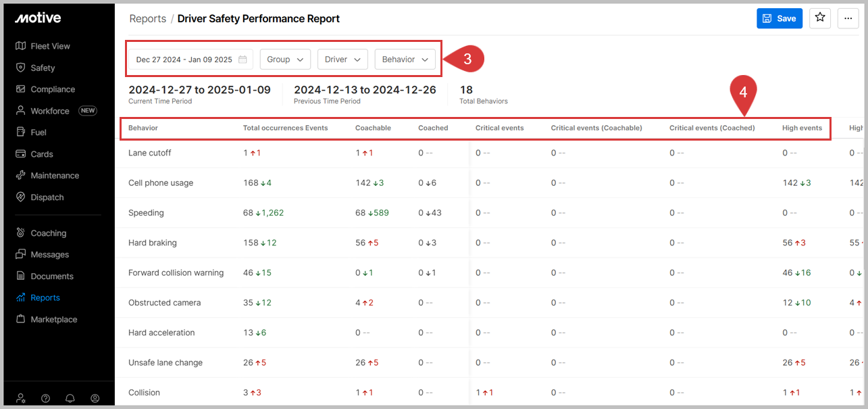This screenshot has width=868, height=409.
Task: Open the user profile icon
Action: pyautogui.click(x=95, y=398)
